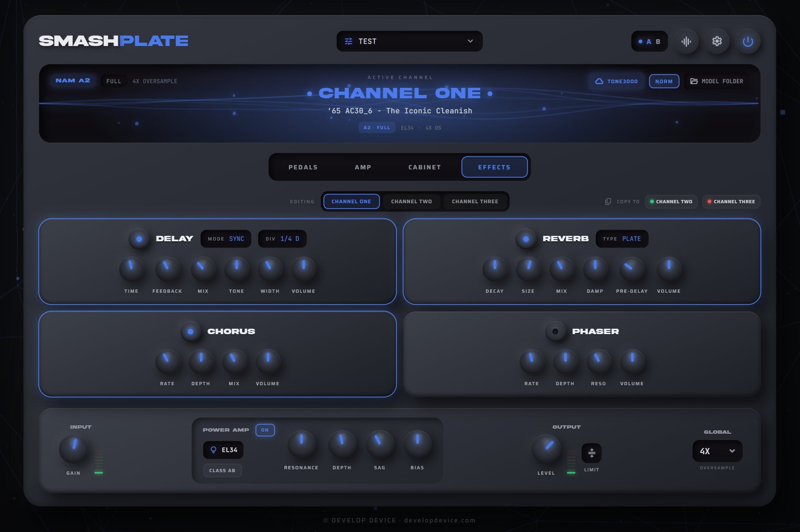800x532 pixels.
Task: Click the Delay WIDTH knob
Action: click(x=270, y=269)
